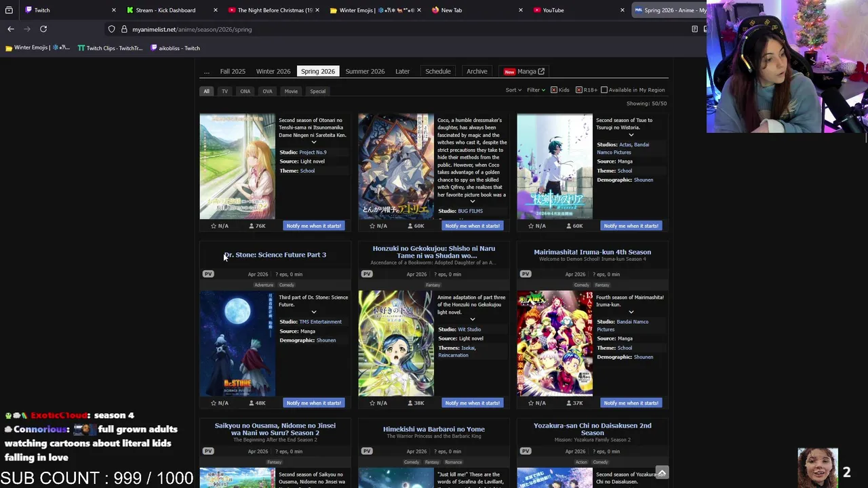
Task: Filter list by ONA type
Action: point(245,91)
